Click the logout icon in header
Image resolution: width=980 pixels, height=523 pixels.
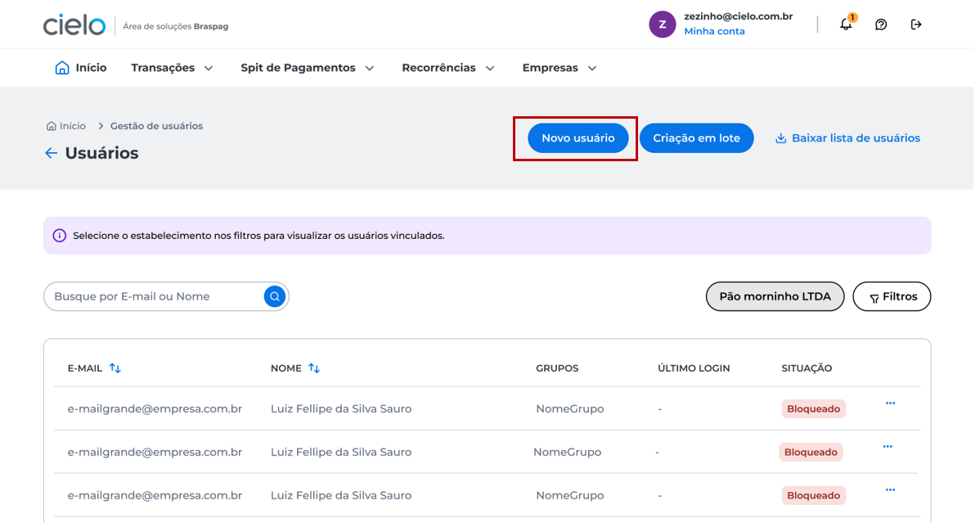point(915,25)
